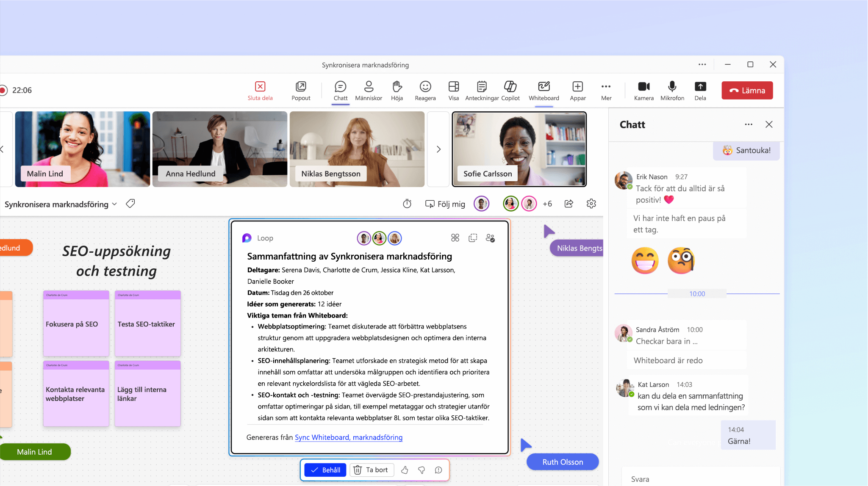This screenshot has width=868, height=486.
Task: Expand the Mer more options menu
Action: [x=606, y=90]
